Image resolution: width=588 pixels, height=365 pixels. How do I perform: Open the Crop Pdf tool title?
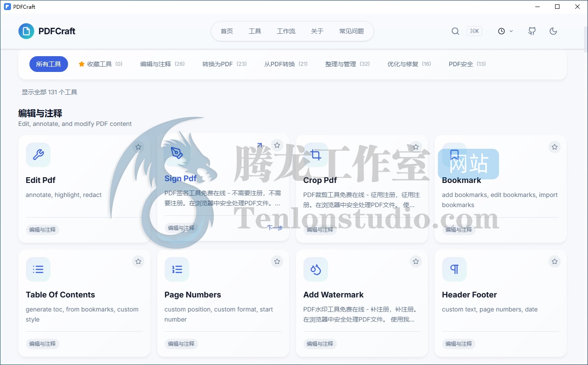(320, 180)
